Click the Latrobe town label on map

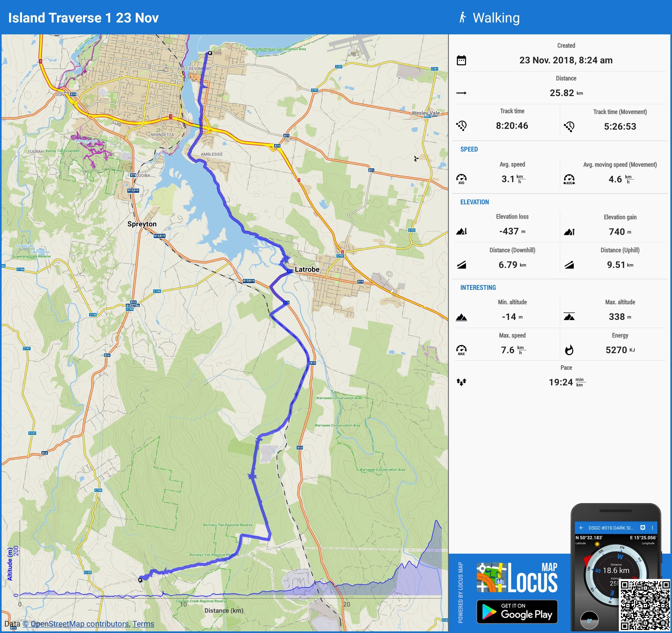307,269
